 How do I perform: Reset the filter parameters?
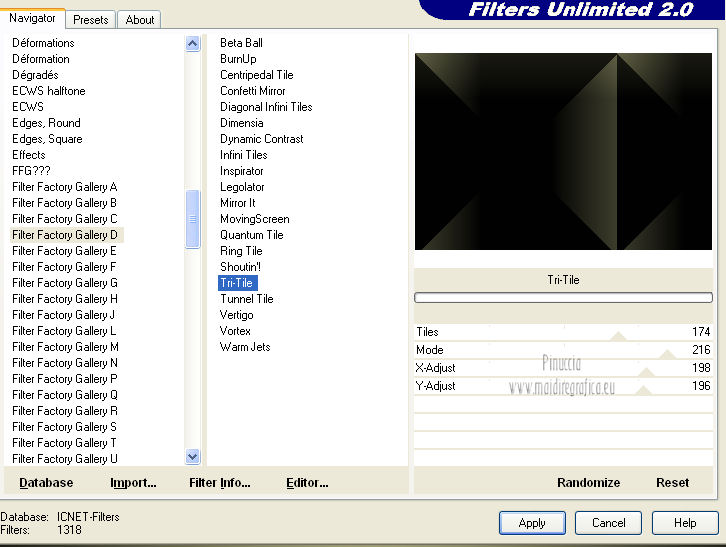(672, 483)
